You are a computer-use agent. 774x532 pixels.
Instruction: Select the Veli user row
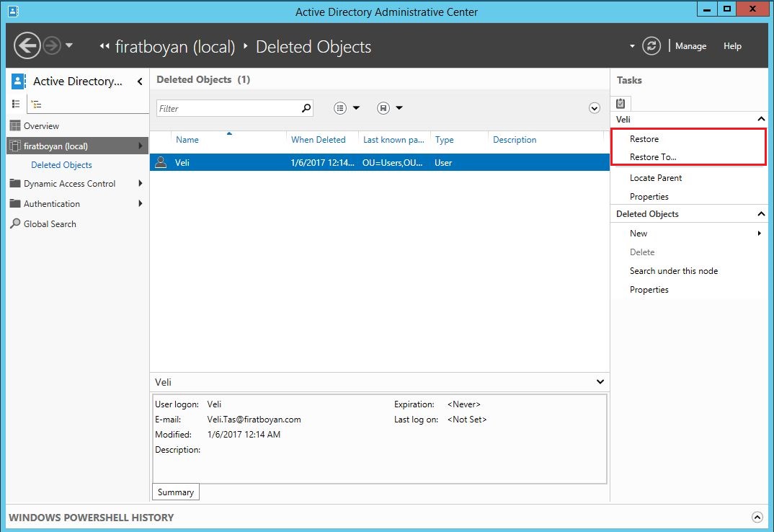380,162
